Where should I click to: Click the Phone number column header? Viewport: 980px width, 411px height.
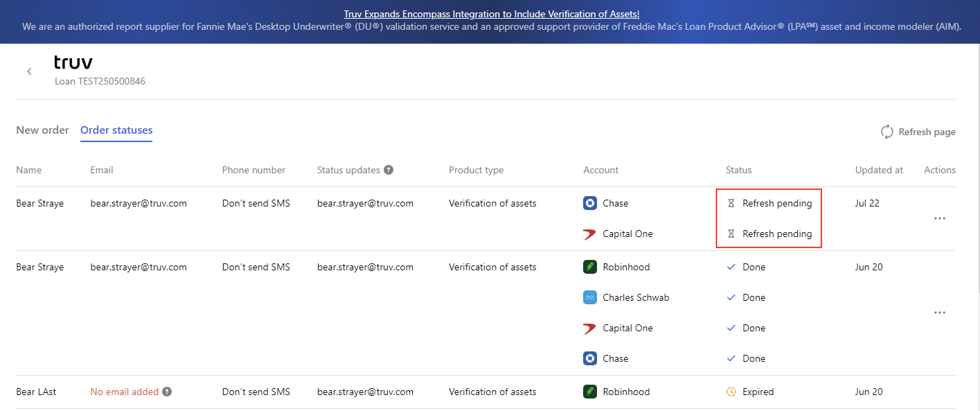(253, 170)
